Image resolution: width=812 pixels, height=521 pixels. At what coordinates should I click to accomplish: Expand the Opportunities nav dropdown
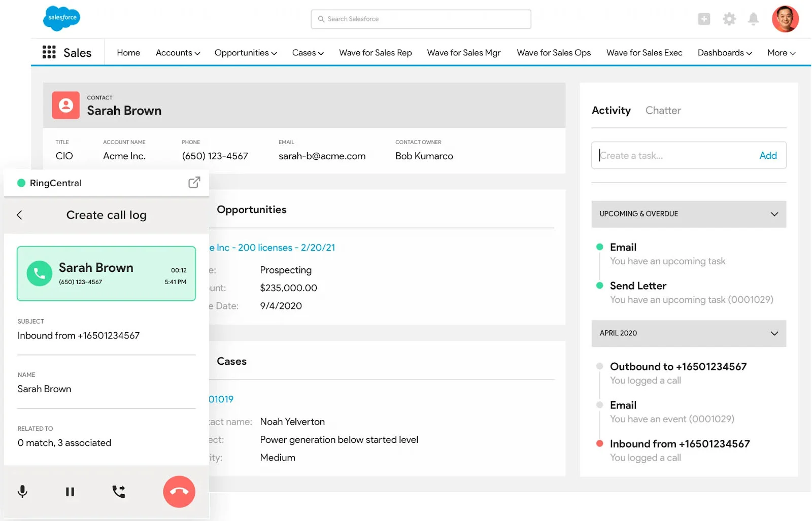(246, 53)
